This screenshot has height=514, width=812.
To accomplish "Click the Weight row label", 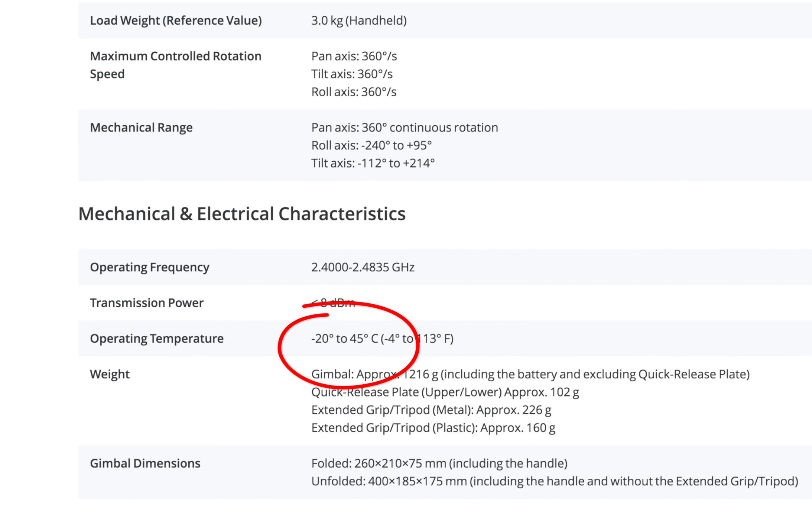I will [x=110, y=374].
